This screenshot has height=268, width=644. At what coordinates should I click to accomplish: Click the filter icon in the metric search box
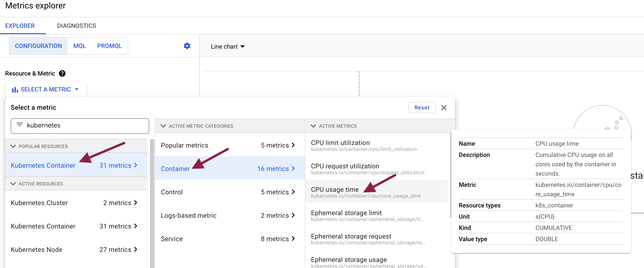(x=20, y=126)
